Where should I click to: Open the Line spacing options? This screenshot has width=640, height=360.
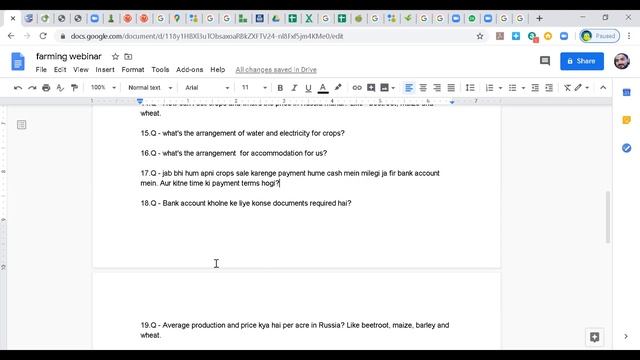pyautogui.click(x=470, y=88)
